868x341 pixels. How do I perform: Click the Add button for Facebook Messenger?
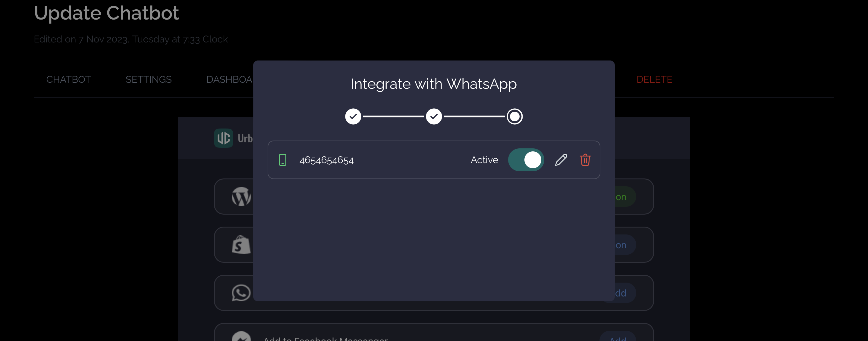[x=618, y=336]
